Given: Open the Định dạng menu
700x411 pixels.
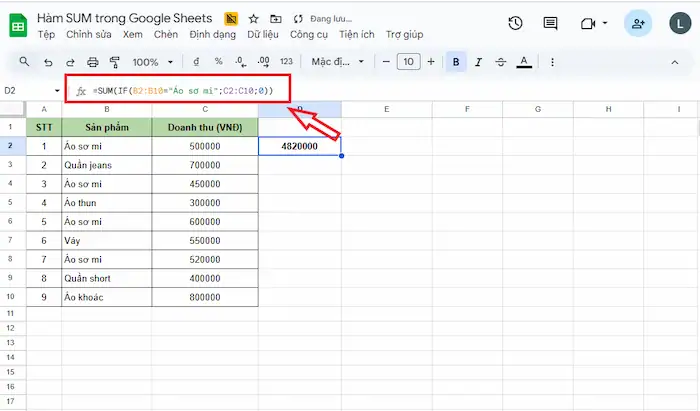Looking at the screenshot, I should tap(212, 34).
